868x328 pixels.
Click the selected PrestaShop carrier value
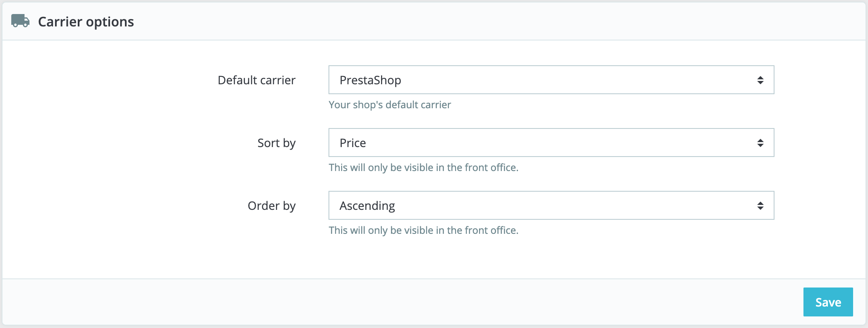pyautogui.click(x=370, y=80)
